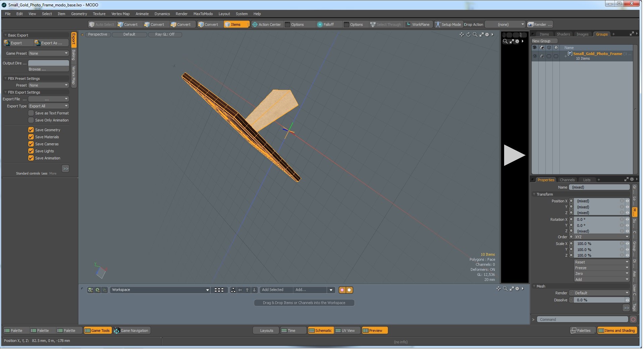Collapse the FBX Export Settings section

5,92
